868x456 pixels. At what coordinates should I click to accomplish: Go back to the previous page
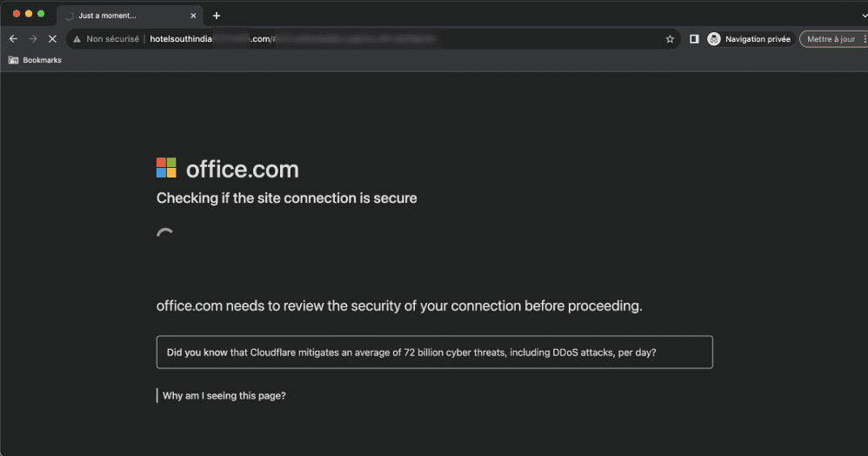click(x=13, y=39)
